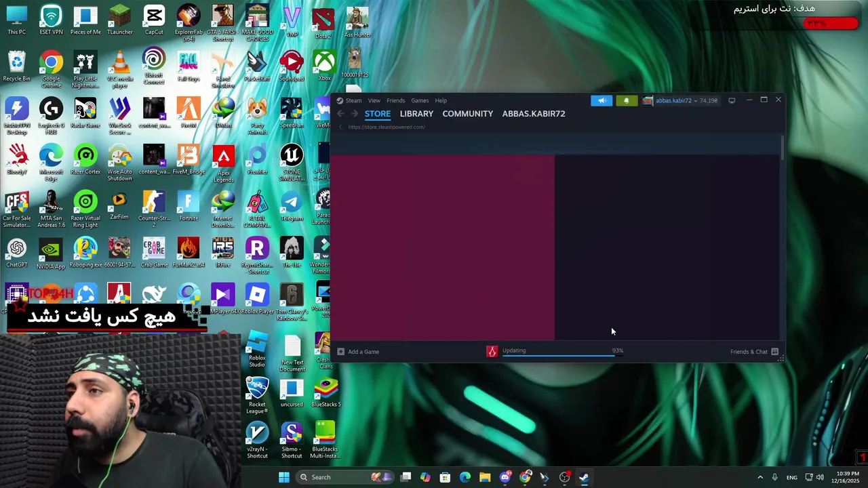Select Counter-Strike 2 desktop icon
The image size is (868, 488).
154,210
